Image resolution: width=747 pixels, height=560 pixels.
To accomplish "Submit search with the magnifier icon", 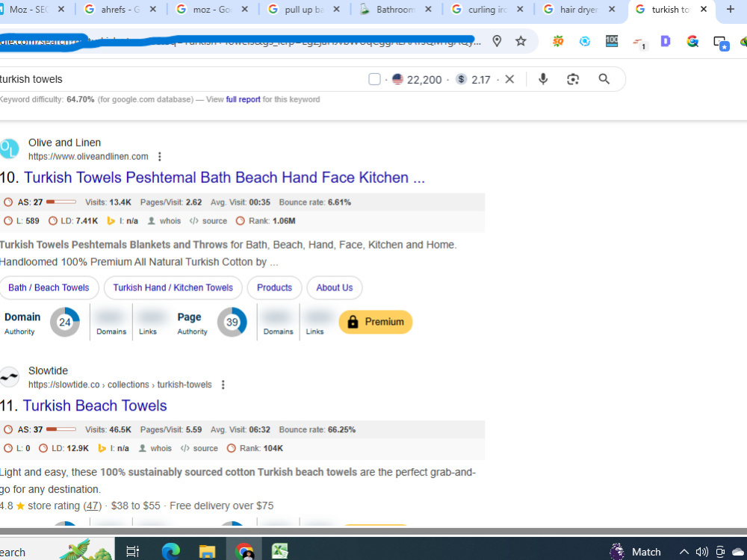I will click(x=604, y=79).
